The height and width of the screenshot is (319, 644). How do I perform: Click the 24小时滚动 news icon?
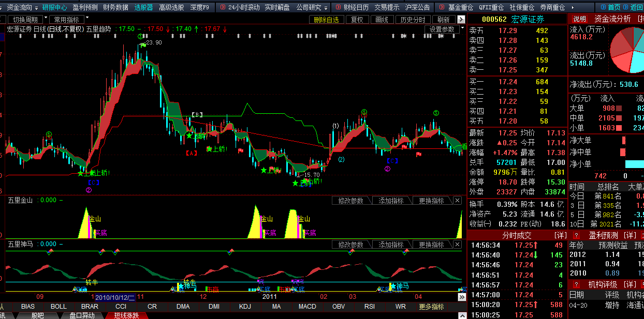tap(223, 8)
